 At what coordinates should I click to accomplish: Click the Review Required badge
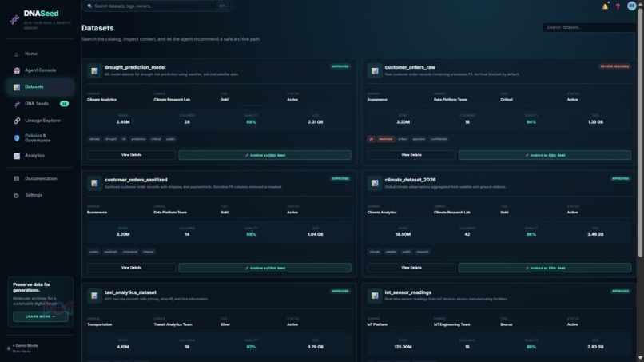(x=614, y=66)
